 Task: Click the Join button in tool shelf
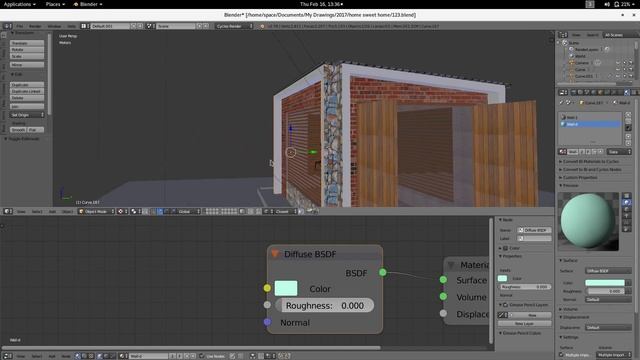point(27,106)
